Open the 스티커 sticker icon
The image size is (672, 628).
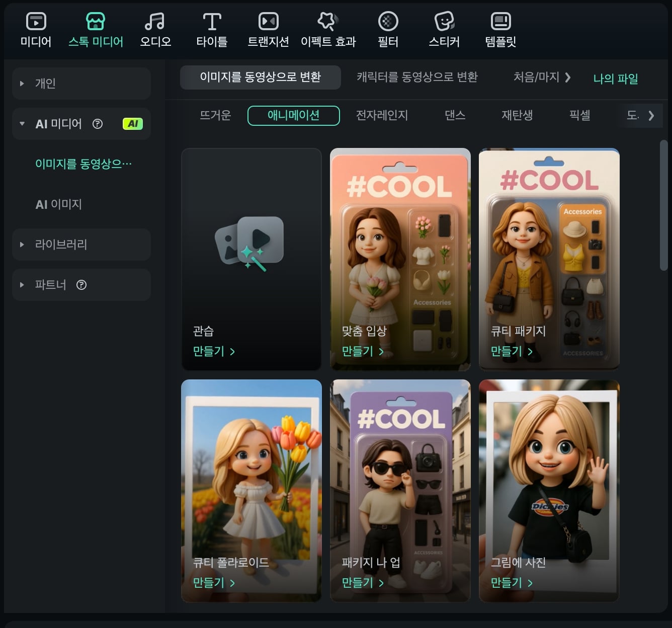point(444,22)
